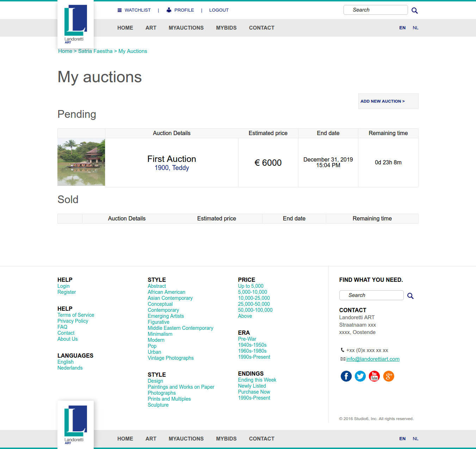Click the footer search magnifier icon
Viewport: 476px width, 449px height.
(x=410, y=296)
